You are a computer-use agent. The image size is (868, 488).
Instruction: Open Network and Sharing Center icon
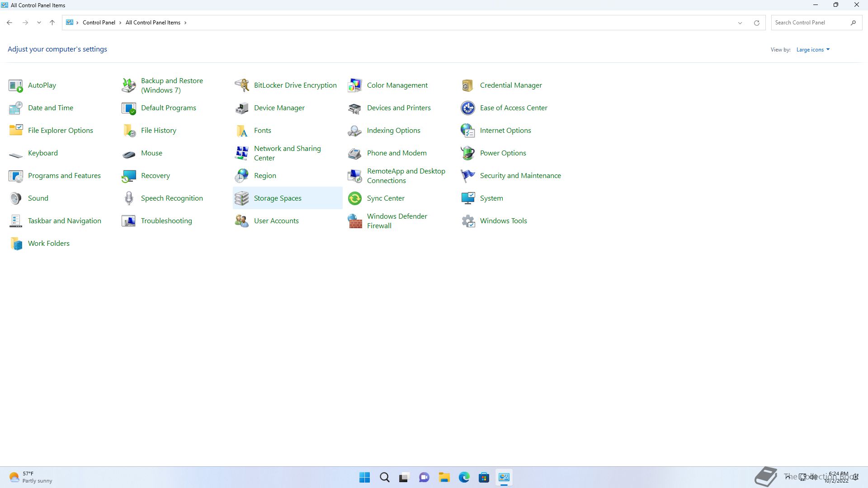point(242,153)
